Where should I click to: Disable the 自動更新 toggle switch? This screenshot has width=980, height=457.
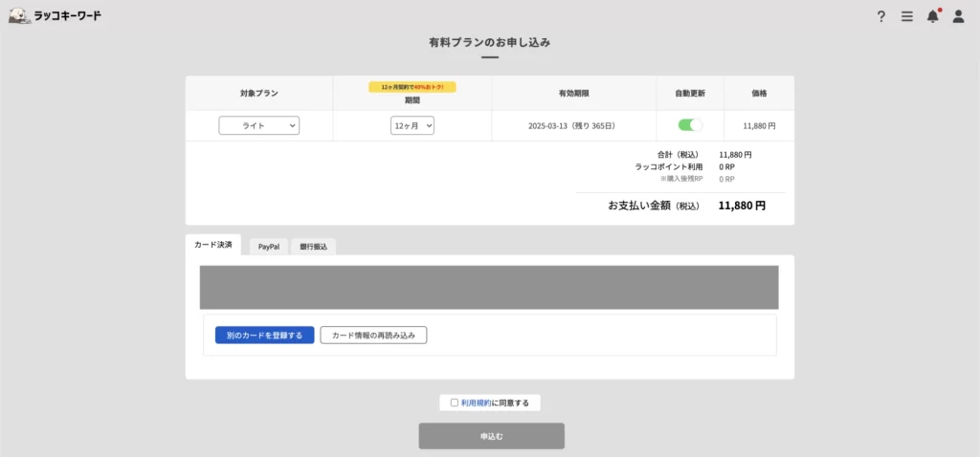coord(689,125)
